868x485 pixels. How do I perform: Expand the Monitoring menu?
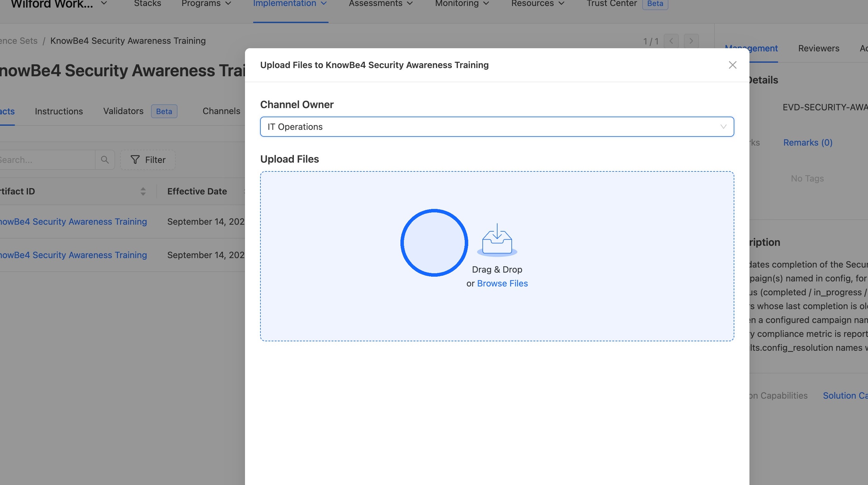click(462, 4)
